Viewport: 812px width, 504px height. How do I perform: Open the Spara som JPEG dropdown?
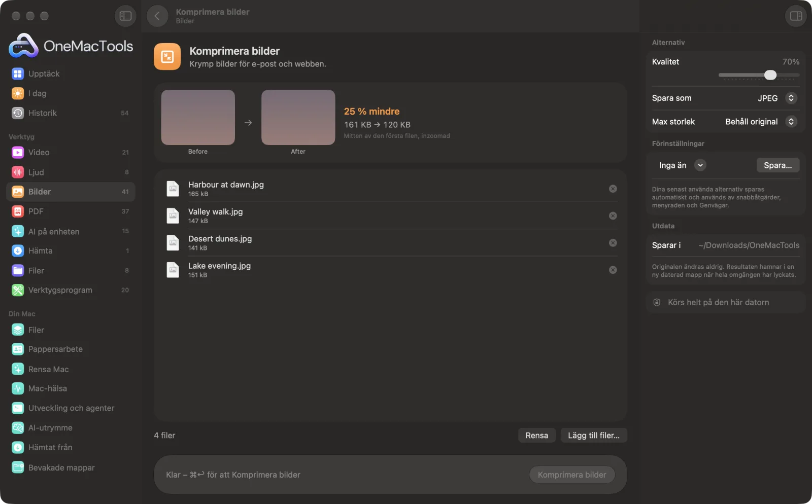(777, 98)
